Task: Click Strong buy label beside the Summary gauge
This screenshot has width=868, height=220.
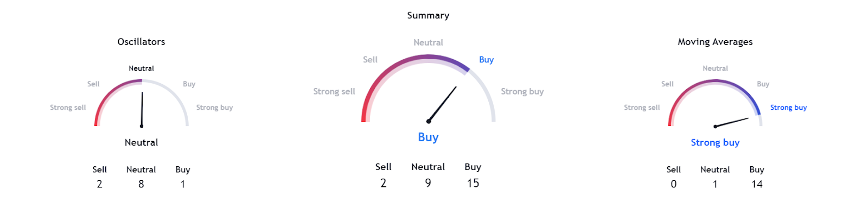Action: (522, 91)
